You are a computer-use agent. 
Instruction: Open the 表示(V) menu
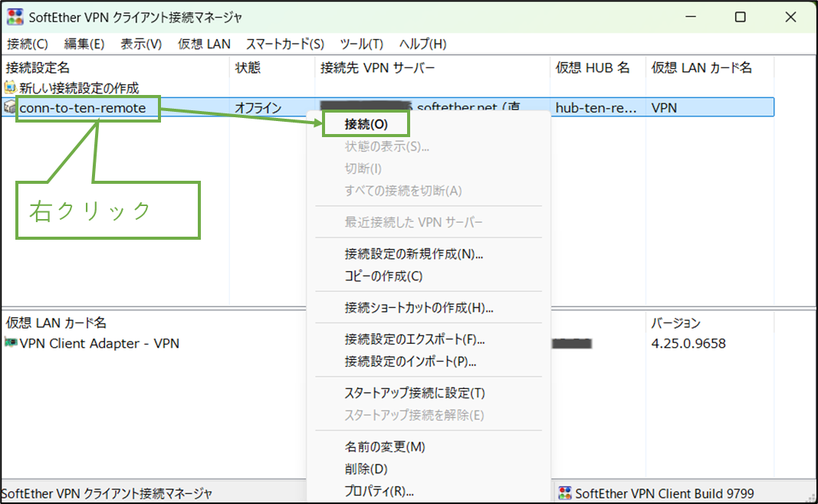click(x=141, y=44)
